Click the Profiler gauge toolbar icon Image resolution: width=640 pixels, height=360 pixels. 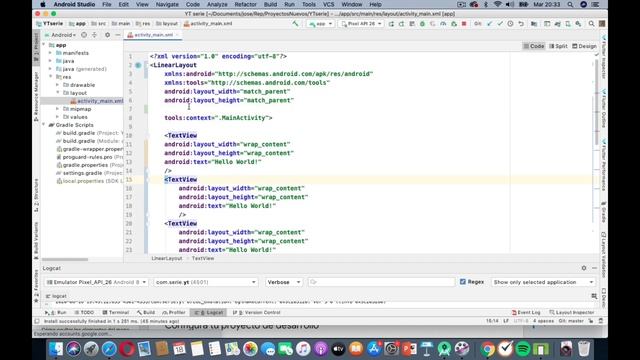coord(443,24)
